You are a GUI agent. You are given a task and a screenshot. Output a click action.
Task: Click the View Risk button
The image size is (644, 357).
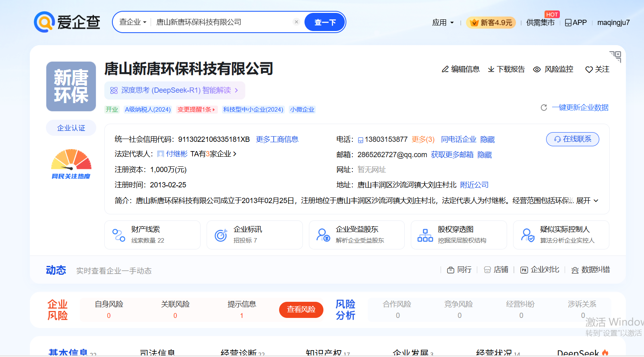pyautogui.click(x=301, y=309)
